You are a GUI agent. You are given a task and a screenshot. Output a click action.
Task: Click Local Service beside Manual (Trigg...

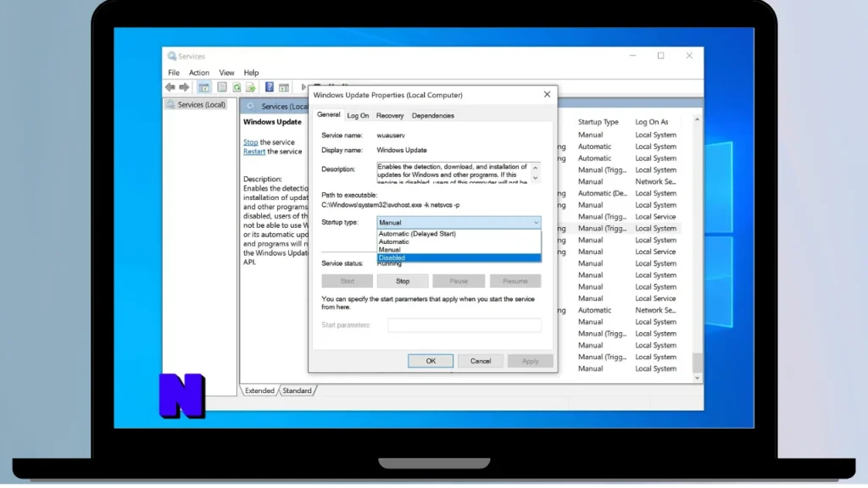click(x=655, y=216)
